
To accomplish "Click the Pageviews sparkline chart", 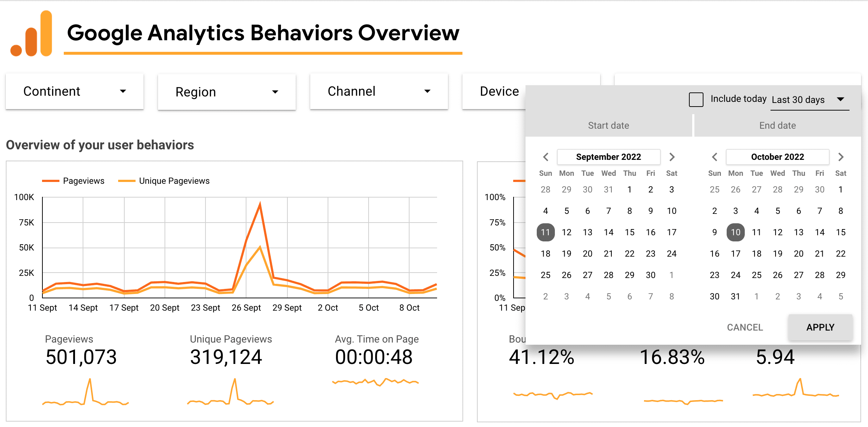I will tap(86, 392).
